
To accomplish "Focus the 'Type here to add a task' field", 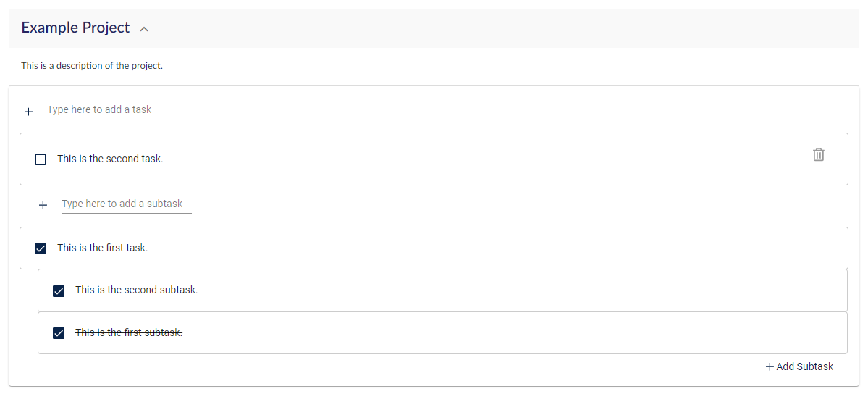I will point(442,109).
